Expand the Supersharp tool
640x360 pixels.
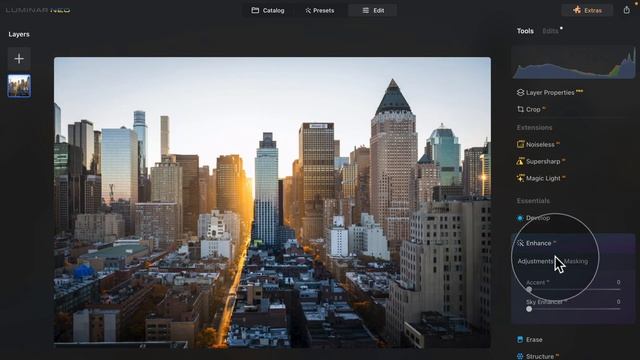[543, 162]
